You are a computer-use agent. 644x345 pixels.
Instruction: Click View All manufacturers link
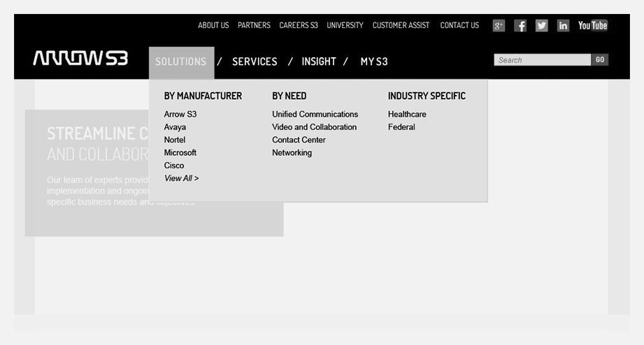click(x=181, y=179)
